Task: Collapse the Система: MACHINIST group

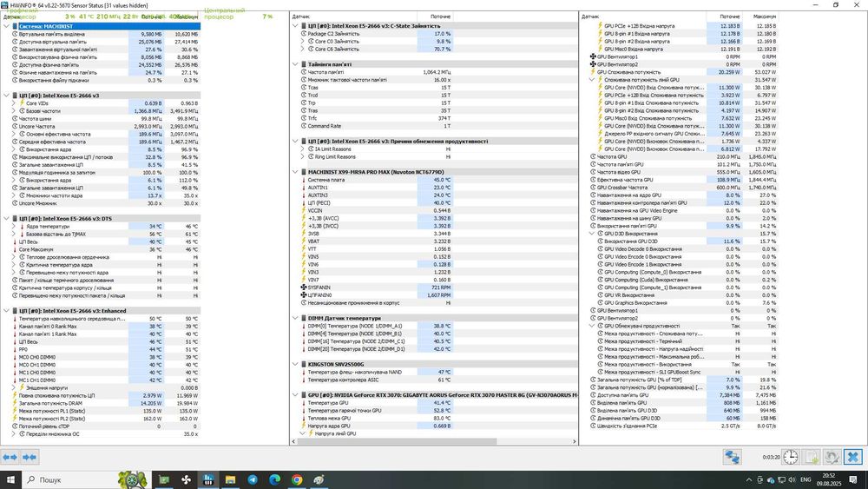Action: [7, 26]
